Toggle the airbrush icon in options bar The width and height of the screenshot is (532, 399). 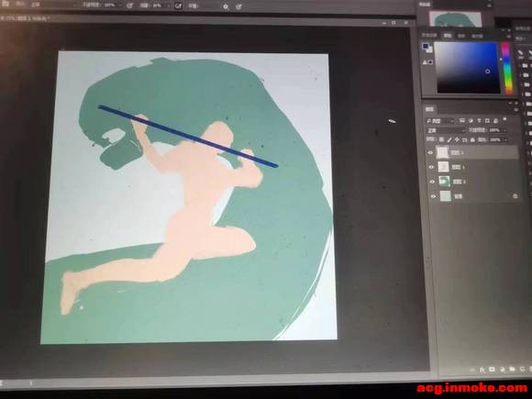click(179, 6)
